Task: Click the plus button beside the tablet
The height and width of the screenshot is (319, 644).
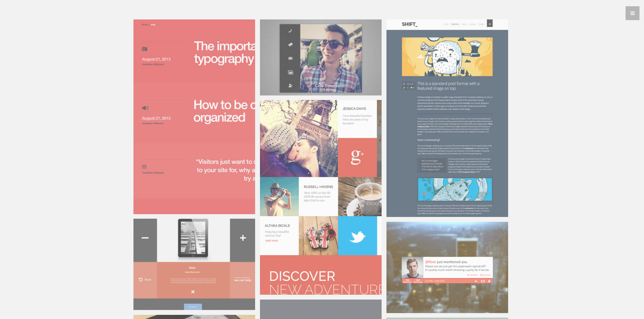Action: pyautogui.click(x=243, y=238)
